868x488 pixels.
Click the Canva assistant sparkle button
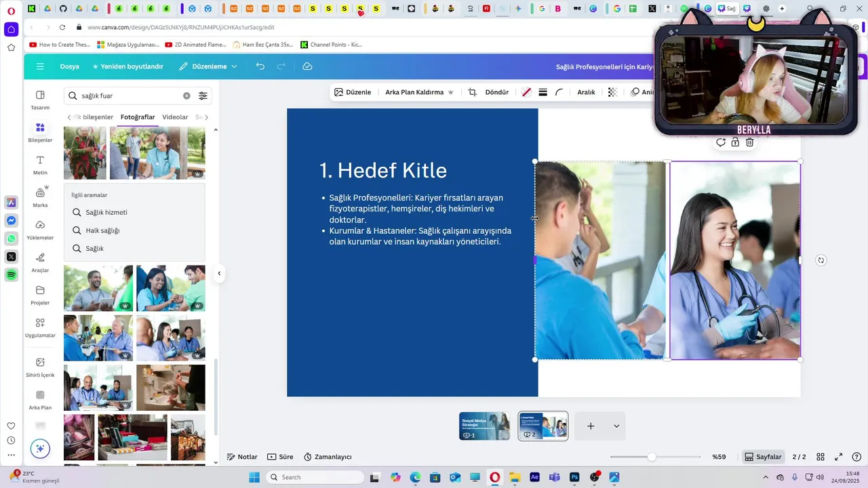[x=40, y=449]
